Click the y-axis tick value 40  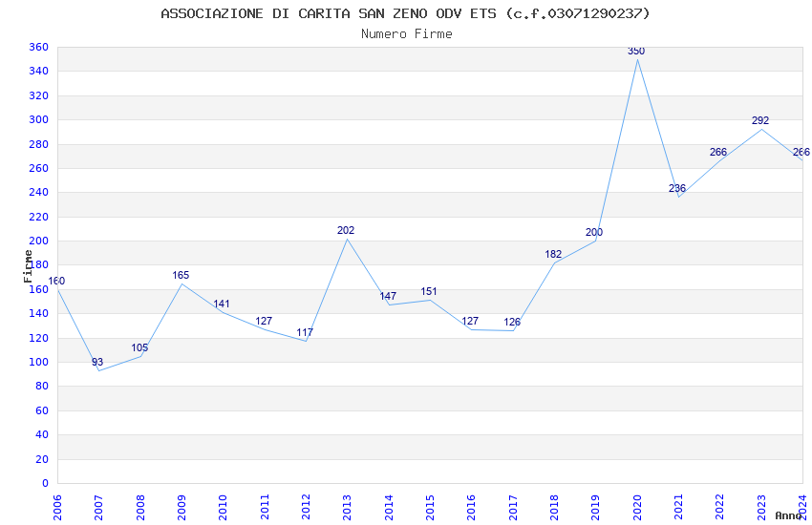pyautogui.click(x=42, y=434)
